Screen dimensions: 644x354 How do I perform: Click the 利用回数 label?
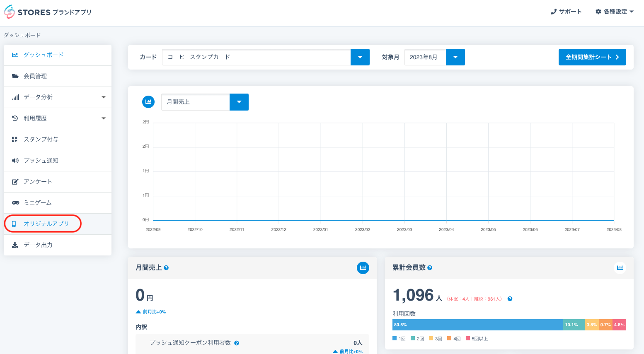404,314
